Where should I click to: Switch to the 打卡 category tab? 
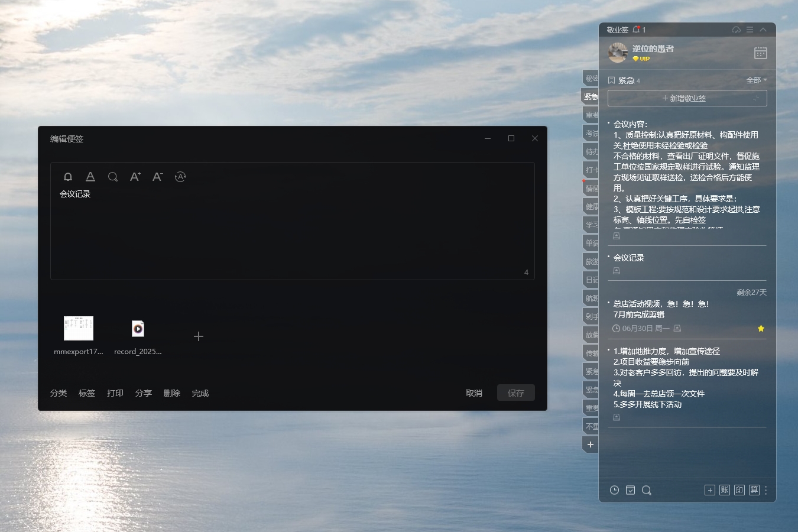click(x=591, y=170)
